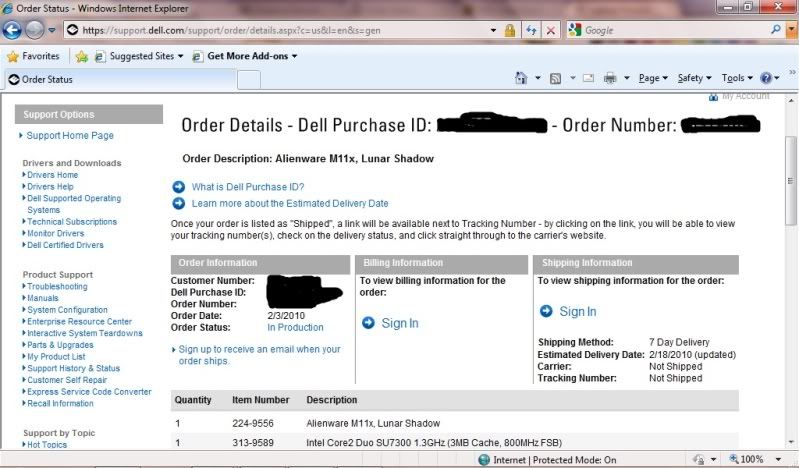Open the Favorites star button
The height and width of the screenshot is (468, 799).
(34, 56)
